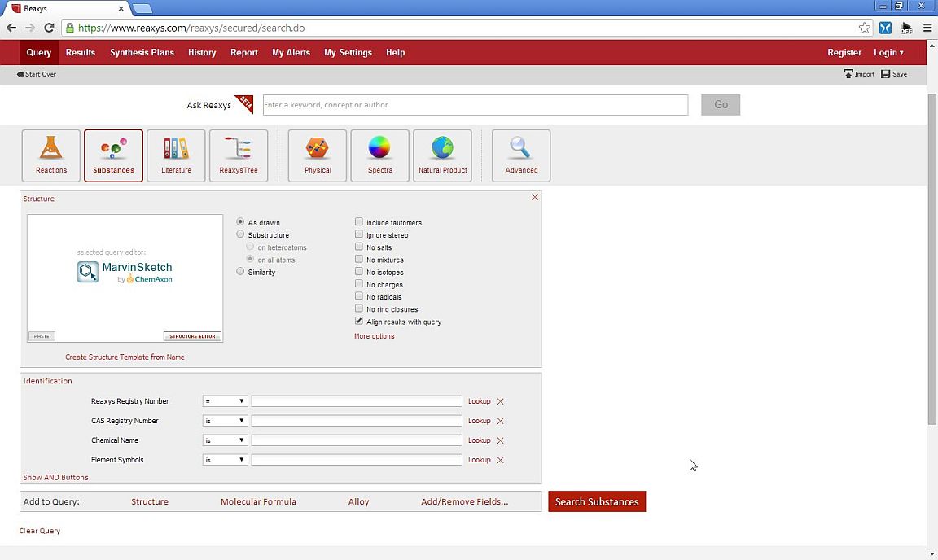
Task: Remove the Element Symbols field
Action: (x=501, y=460)
